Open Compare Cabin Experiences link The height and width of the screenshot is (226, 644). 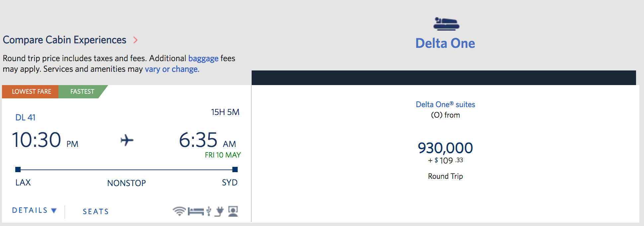(x=65, y=40)
